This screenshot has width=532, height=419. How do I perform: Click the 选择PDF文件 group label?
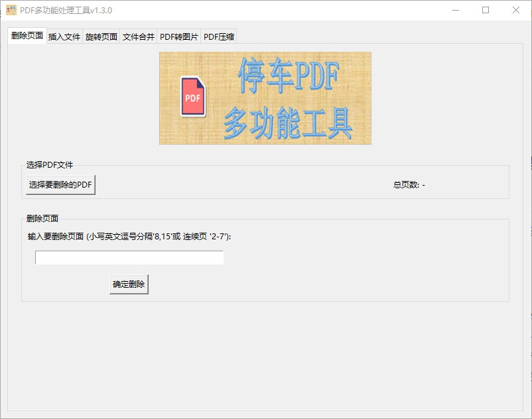[50, 165]
